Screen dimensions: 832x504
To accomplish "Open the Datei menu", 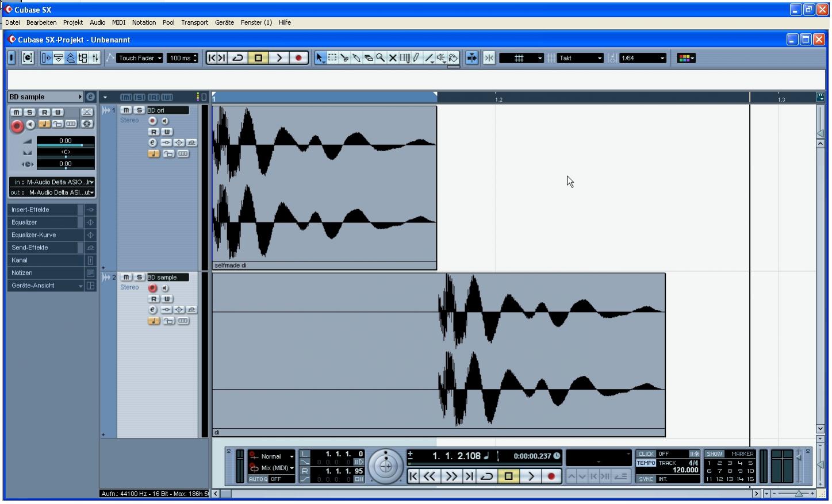I will pyautogui.click(x=13, y=22).
